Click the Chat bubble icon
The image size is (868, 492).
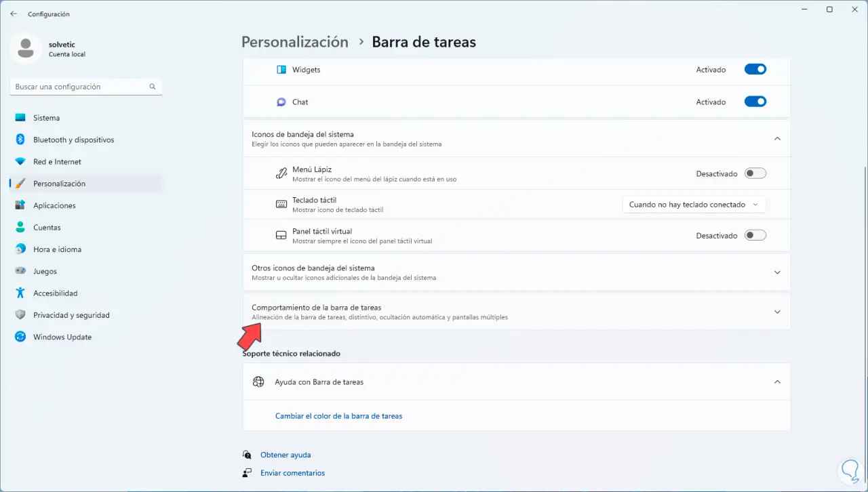click(281, 102)
